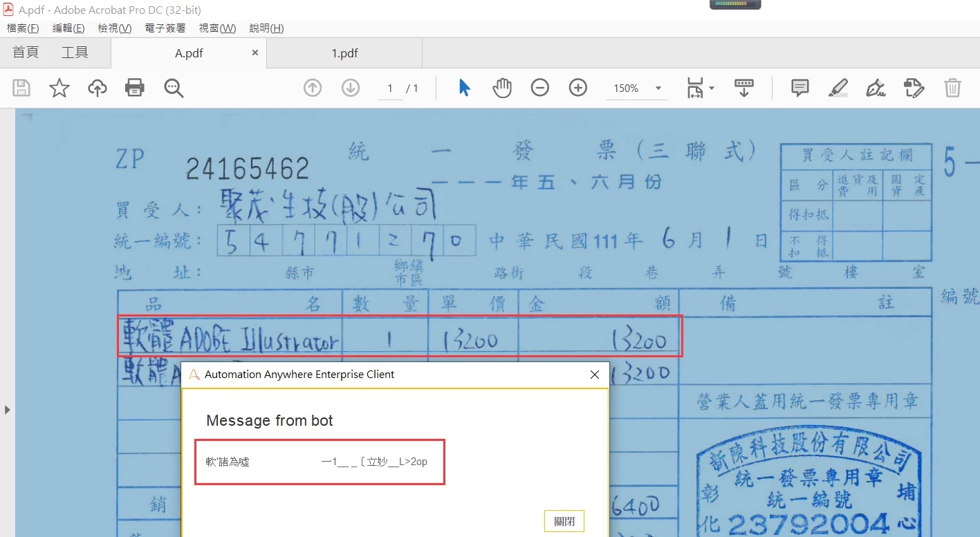Click the 買受人註記欄 table header
The height and width of the screenshot is (537, 980).
point(856,155)
